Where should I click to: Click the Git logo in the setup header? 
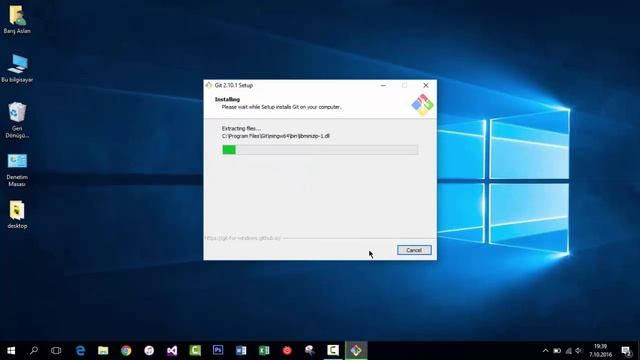[x=422, y=104]
